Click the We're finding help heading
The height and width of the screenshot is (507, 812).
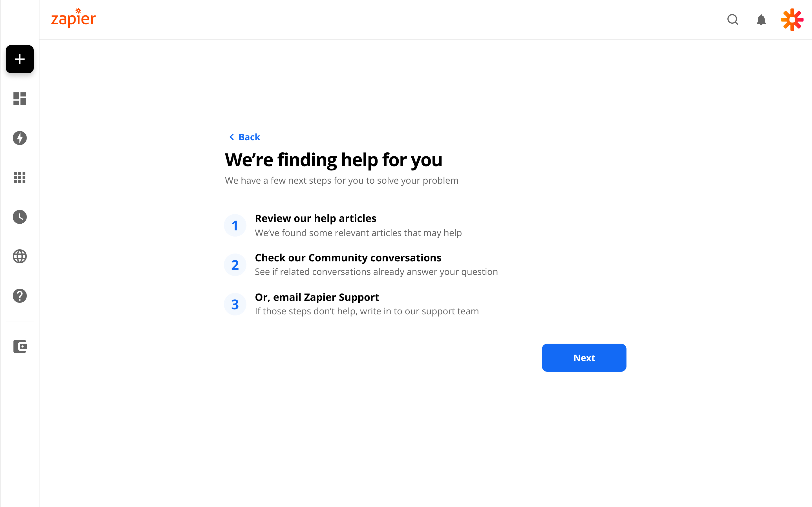tap(334, 160)
